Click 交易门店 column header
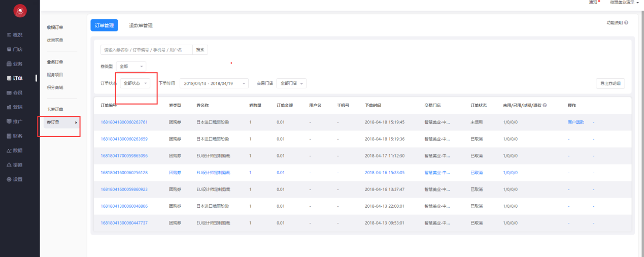The width and height of the screenshot is (644, 257). pos(432,105)
